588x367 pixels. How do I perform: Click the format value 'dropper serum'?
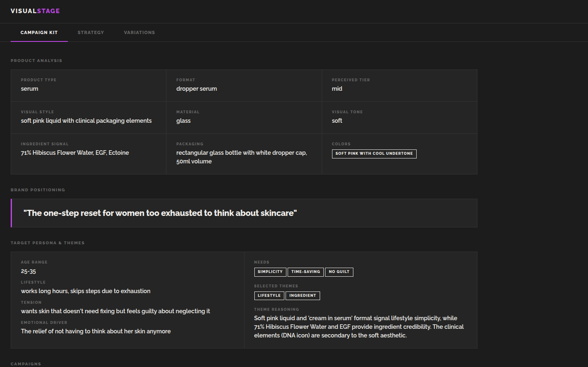[x=196, y=89]
